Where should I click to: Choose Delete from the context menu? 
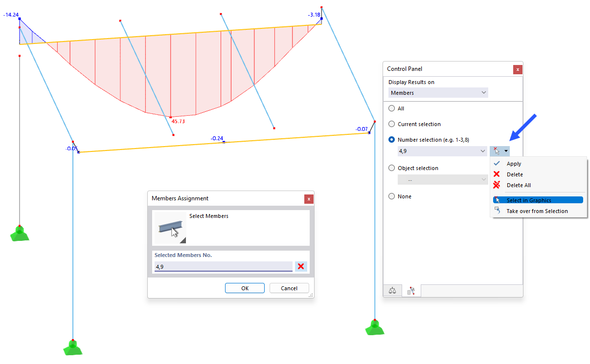pyautogui.click(x=538, y=174)
